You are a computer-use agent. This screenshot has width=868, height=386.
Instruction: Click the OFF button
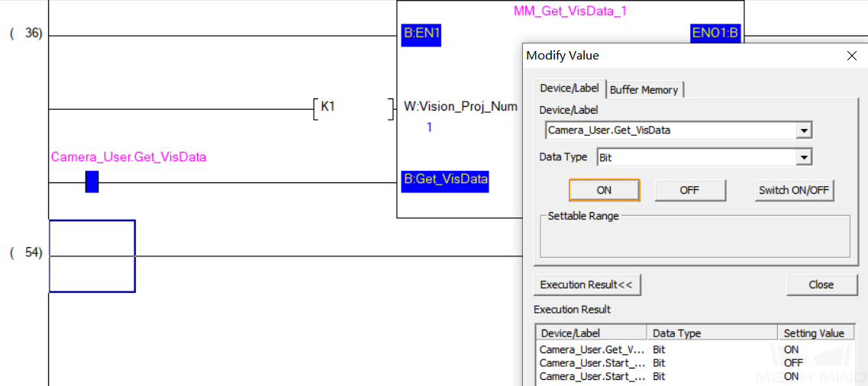pos(690,190)
